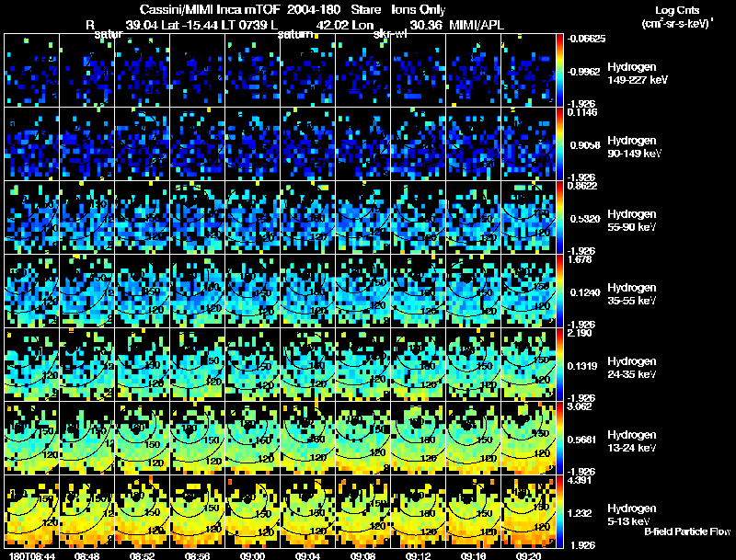Click the 'Ions Only' text in title
Screen dimensions: 736x560
[418, 9]
